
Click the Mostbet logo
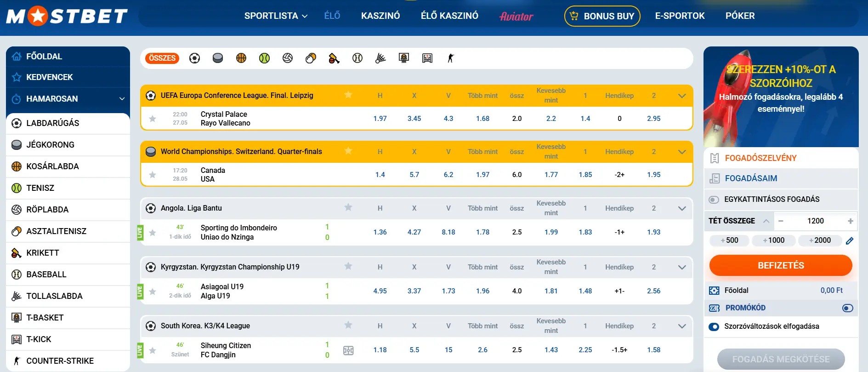pos(67,16)
